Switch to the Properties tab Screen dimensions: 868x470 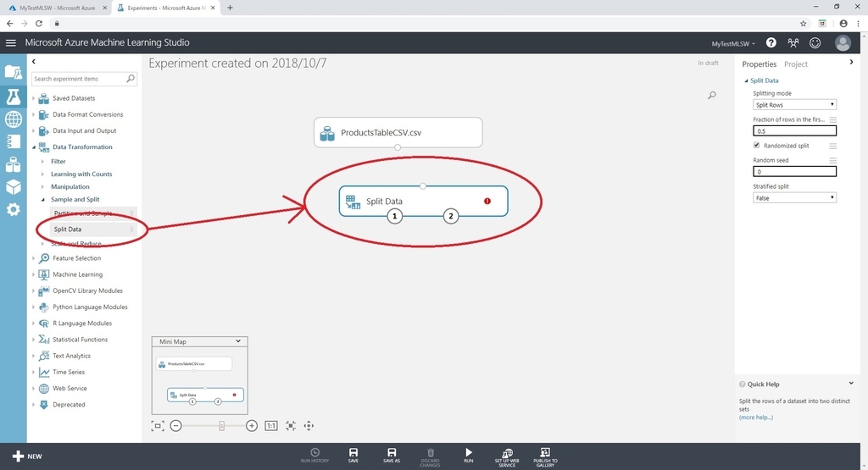click(759, 64)
